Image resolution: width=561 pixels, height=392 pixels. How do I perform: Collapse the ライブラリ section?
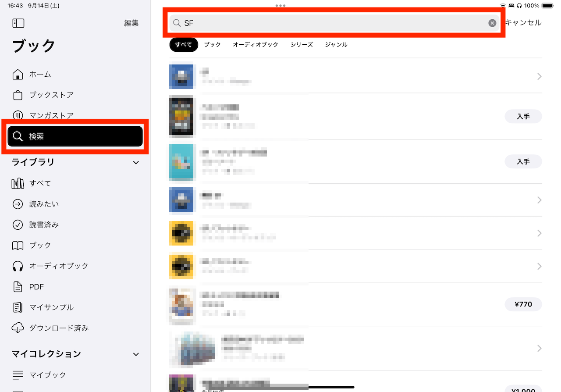[136, 163]
